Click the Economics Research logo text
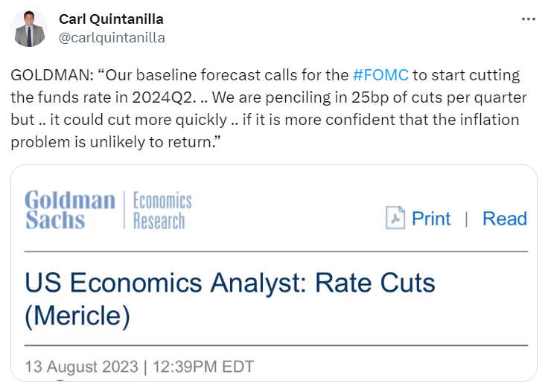 point(162,211)
